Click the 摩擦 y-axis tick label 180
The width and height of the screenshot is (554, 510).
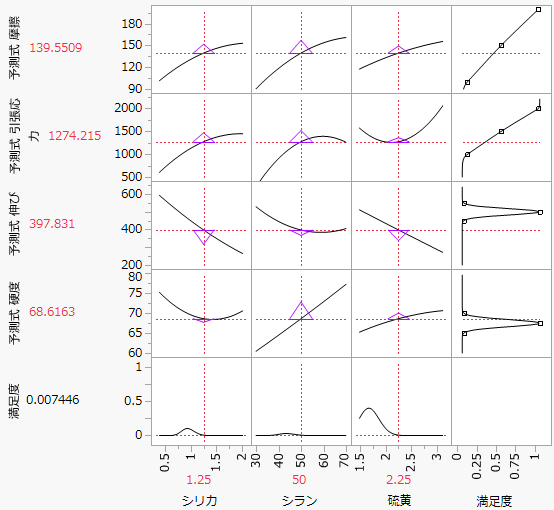[132, 24]
